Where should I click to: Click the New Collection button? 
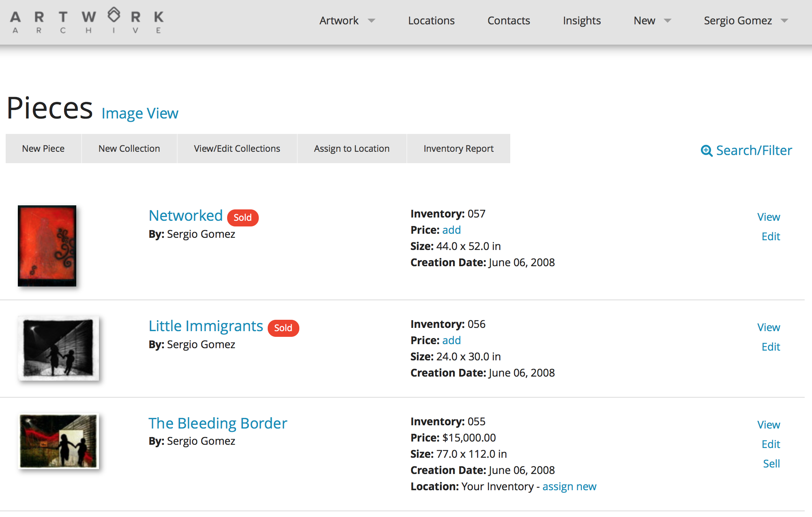pyautogui.click(x=129, y=149)
